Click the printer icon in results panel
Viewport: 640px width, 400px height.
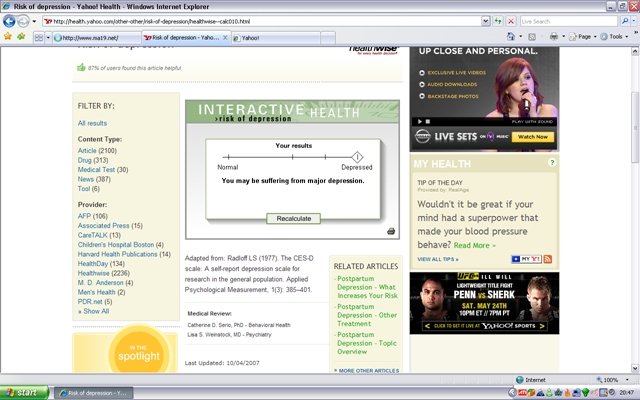pyautogui.click(x=391, y=231)
